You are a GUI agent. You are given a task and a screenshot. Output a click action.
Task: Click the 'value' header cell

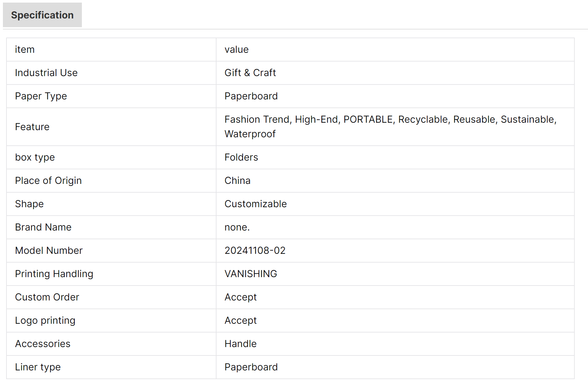click(237, 50)
